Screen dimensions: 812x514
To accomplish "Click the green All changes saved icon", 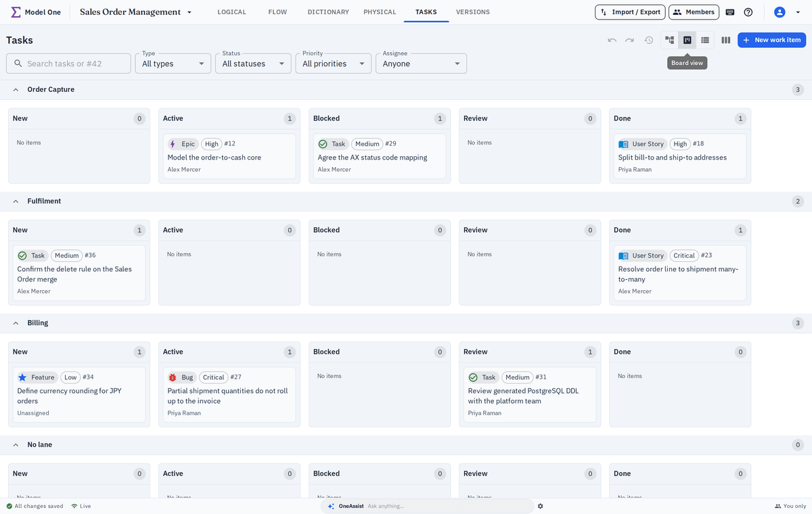I will [x=9, y=506].
